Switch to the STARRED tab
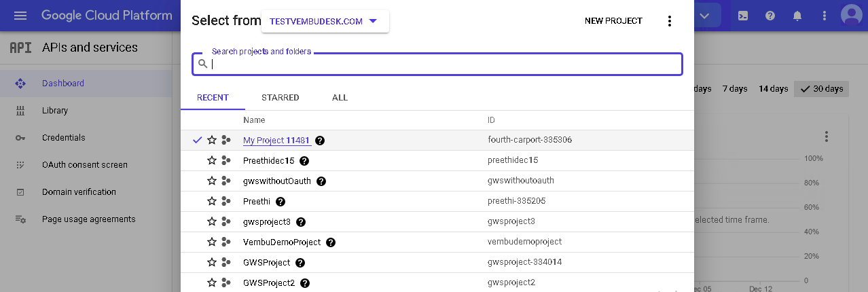 pyautogui.click(x=281, y=98)
